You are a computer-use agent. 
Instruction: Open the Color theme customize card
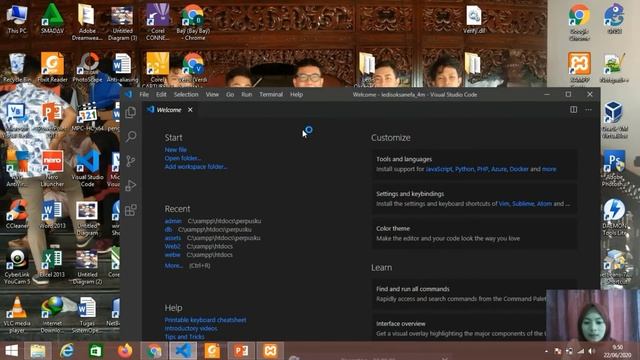(x=475, y=233)
